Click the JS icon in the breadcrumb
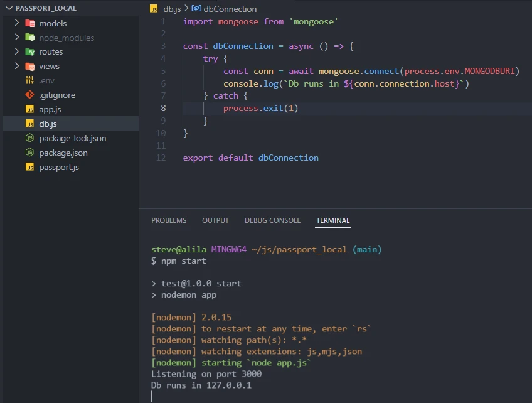 pyautogui.click(x=154, y=9)
